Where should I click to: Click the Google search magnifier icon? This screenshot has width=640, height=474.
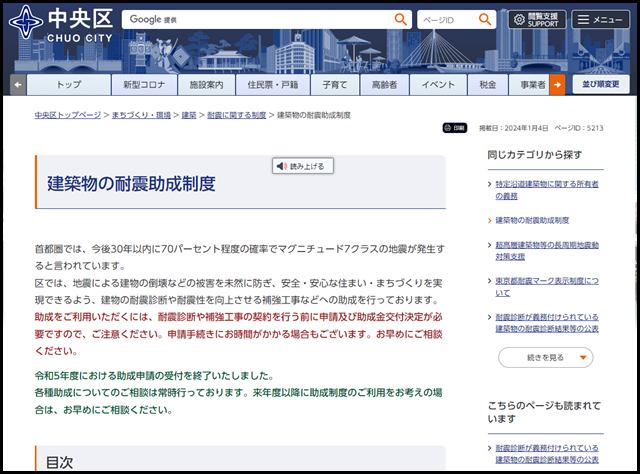click(x=401, y=19)
